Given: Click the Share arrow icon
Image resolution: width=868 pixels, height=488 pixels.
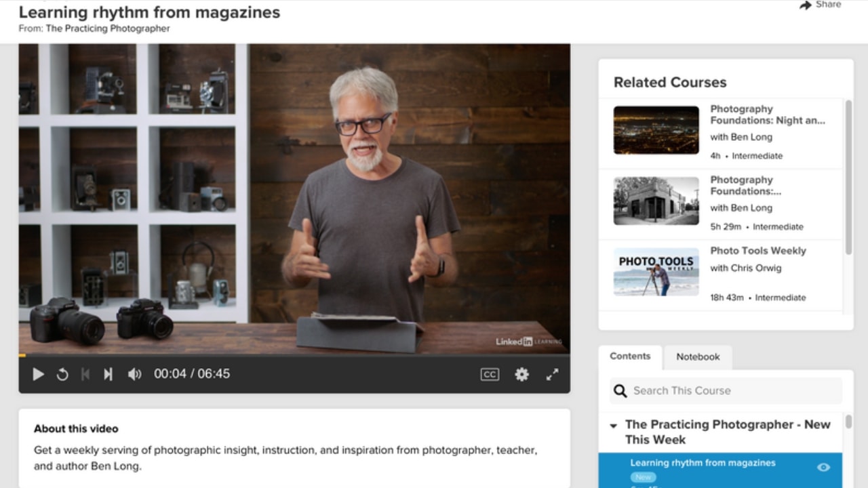Looking at the screenshot, I should click(806, 5).
